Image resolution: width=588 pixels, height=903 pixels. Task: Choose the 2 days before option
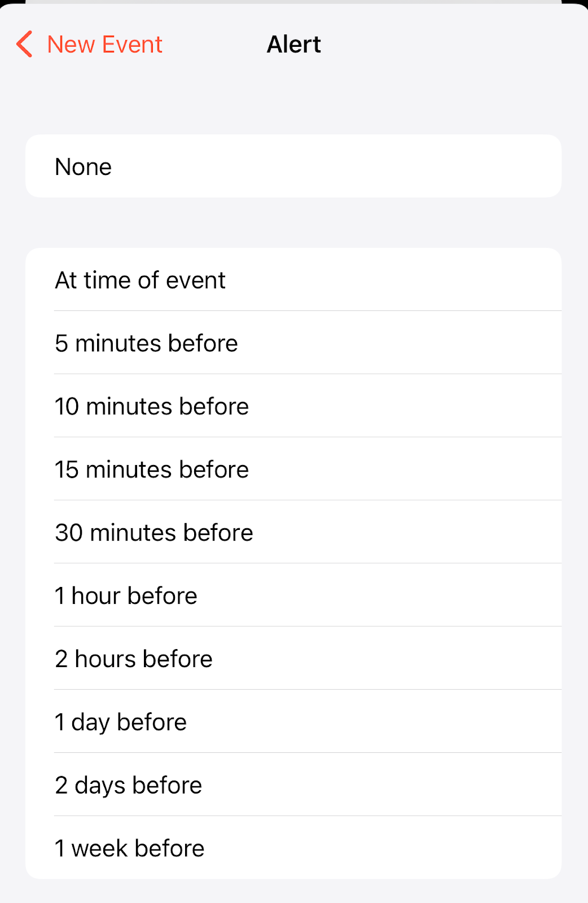point(293,786)
